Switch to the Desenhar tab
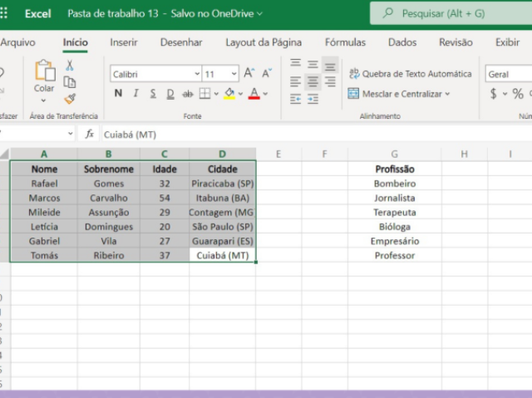The image size is (532, 398). 181,42
